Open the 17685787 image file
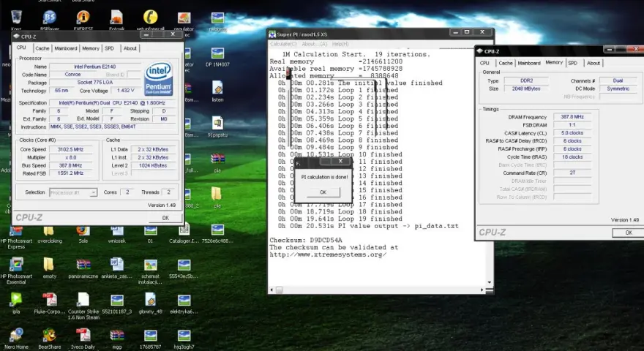Viewport: 644px width, 351px height. coord(150,339)
